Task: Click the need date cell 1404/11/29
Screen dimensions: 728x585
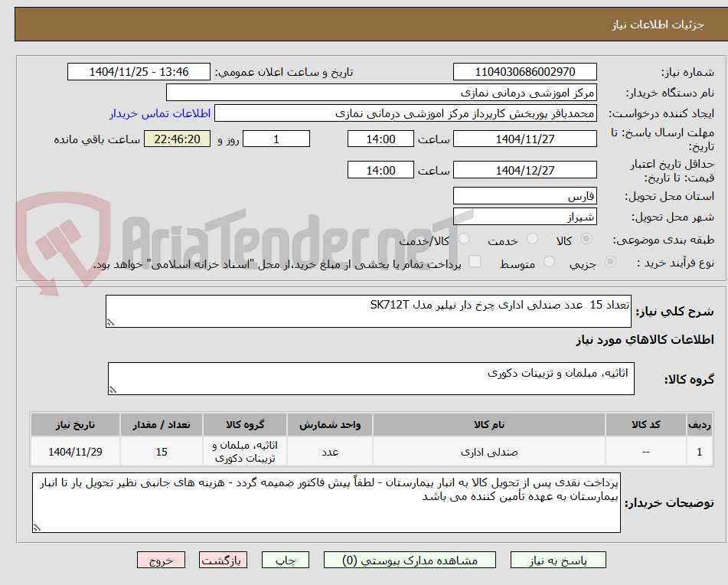Action: point(75,451)
